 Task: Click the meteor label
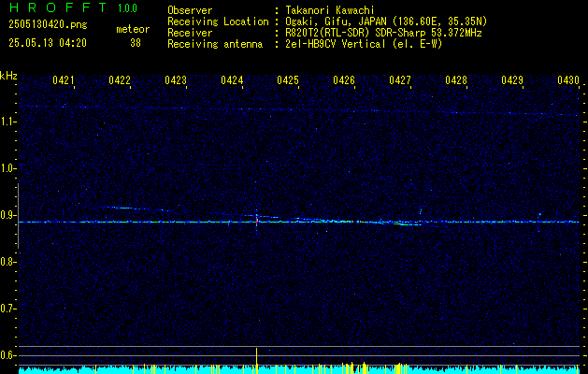133,29
